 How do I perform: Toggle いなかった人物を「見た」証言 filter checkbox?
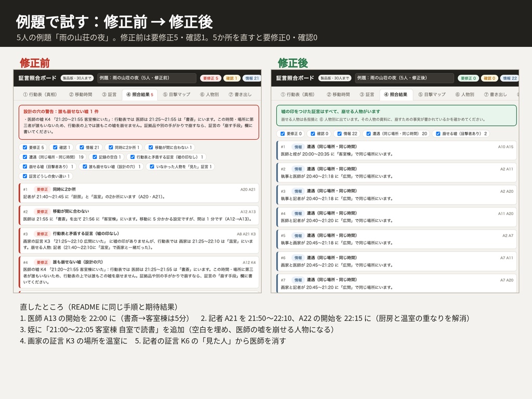(x=152, y=167)
